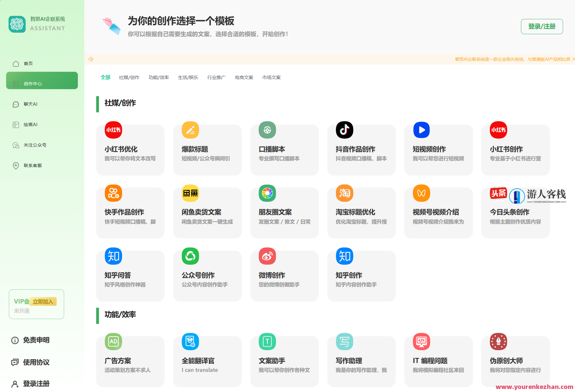
Task: Click the 快手作品创作 orange icon
Action: tap(113, 193)
